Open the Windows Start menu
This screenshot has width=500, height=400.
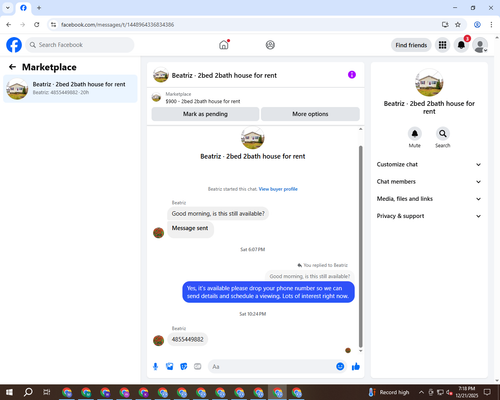(9, 392)
